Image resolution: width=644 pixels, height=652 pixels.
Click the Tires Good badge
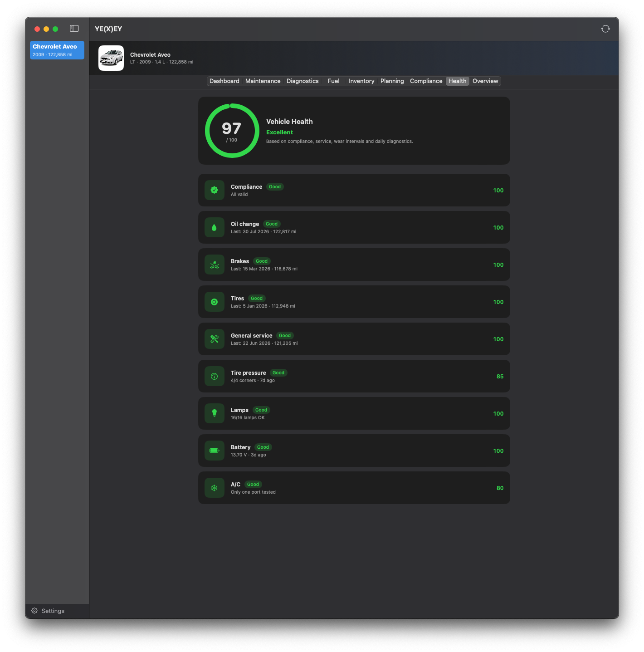(257, 299)
